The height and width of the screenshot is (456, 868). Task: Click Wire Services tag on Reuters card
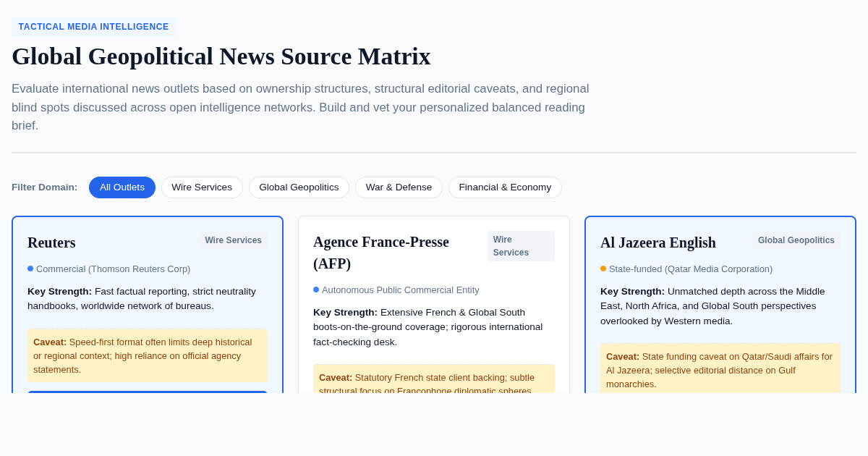(x=233, y=240)
